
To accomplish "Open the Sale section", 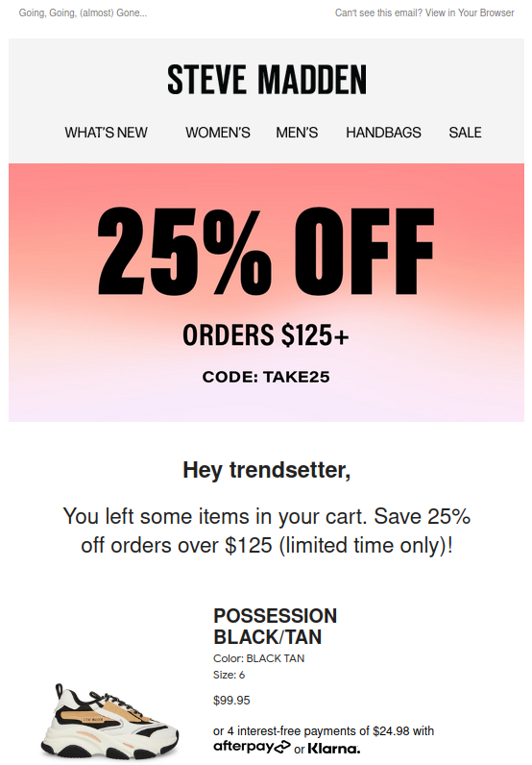I will click(465, 133).
